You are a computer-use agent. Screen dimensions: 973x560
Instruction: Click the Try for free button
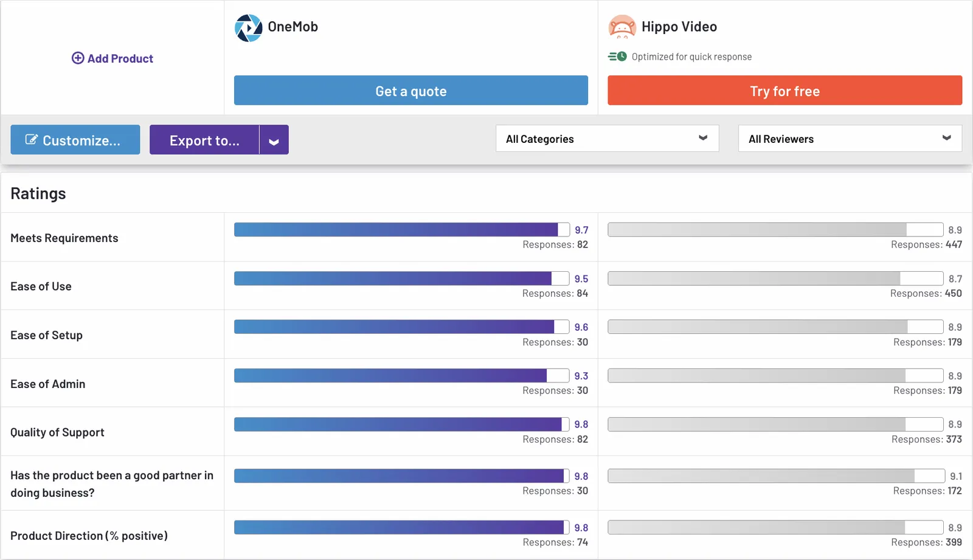point(784,91)
